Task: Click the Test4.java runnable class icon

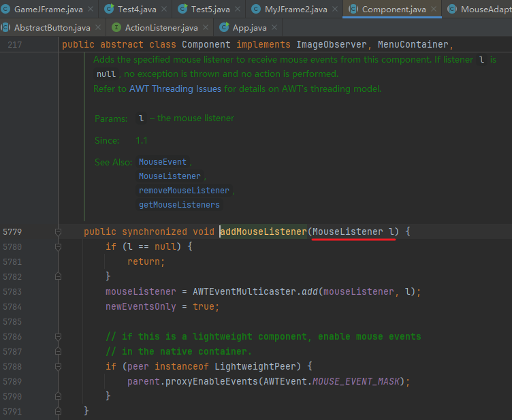Action: point(109,9)
